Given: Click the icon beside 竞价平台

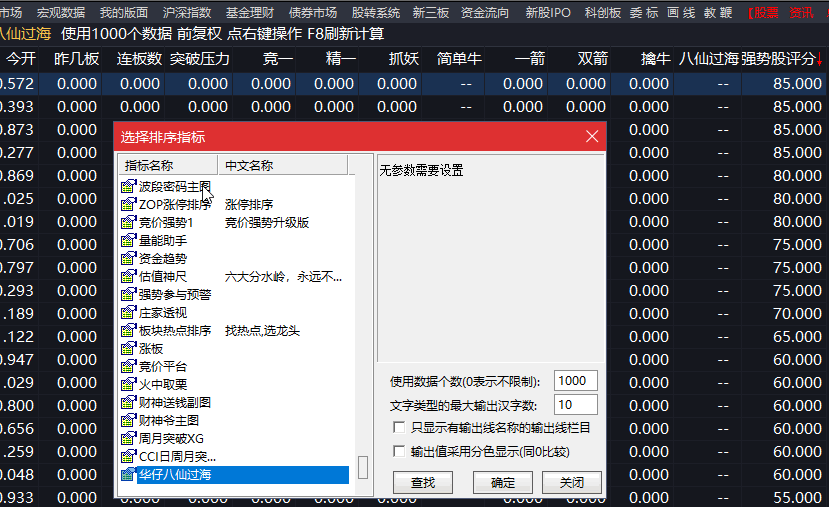Looking at the screenshot, I should coord(128,366).
